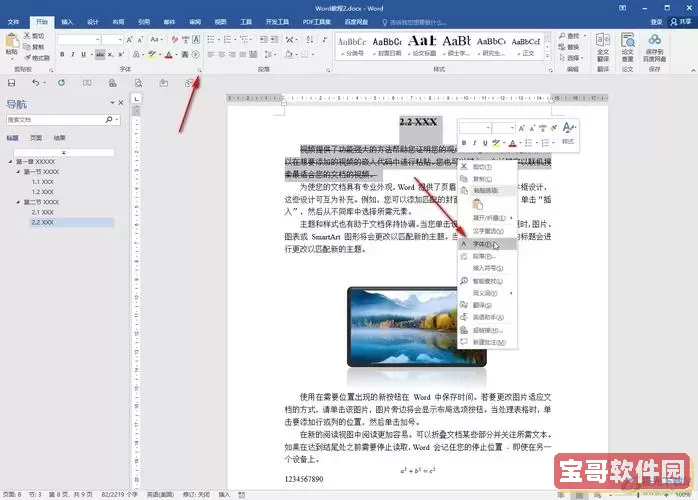Click the Replace (替换) button
Image resolution: width=698 pixels, height=500 pixels.
click(x=570, y=47)
